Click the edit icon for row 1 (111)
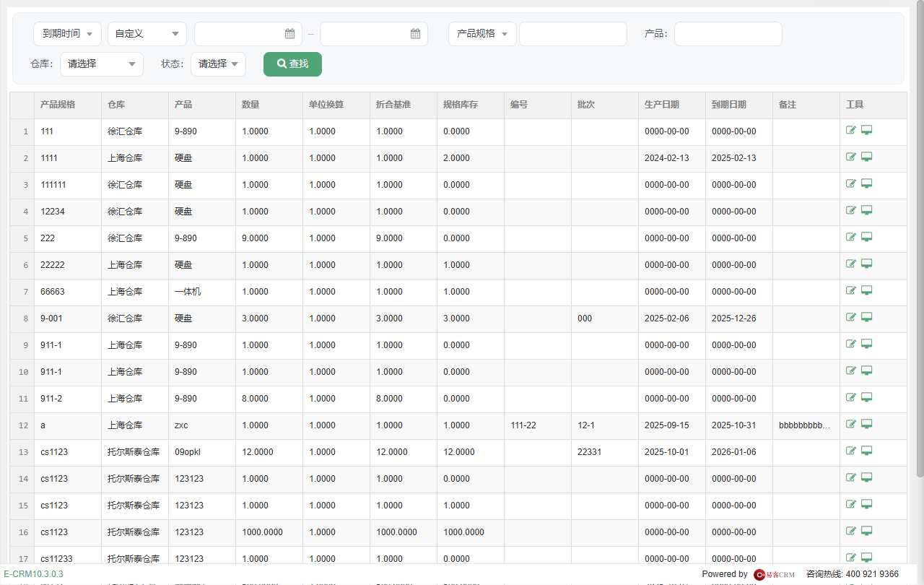 click(851, 130)
